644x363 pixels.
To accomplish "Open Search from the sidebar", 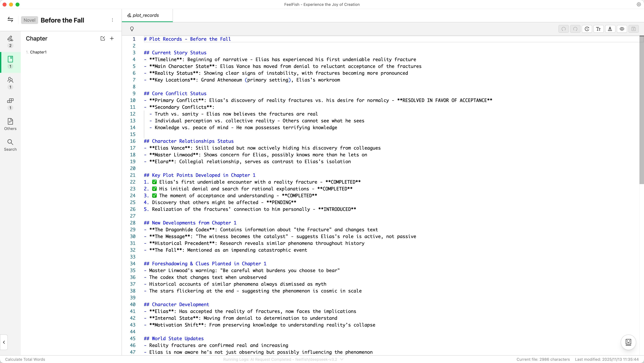I will [10, 145].
